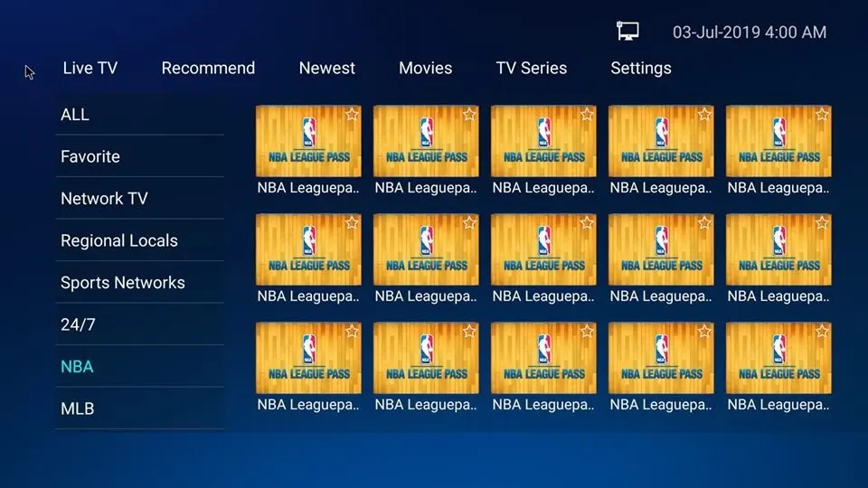Select Regional Locals category
This screenshot has width=868, height=488.
pos(140,240)
